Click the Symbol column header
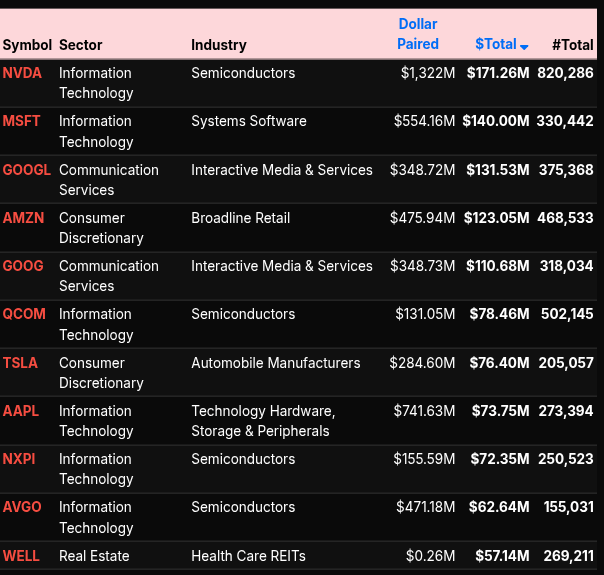Viewport: 604px width, 575px height. (x=27, y=45)
